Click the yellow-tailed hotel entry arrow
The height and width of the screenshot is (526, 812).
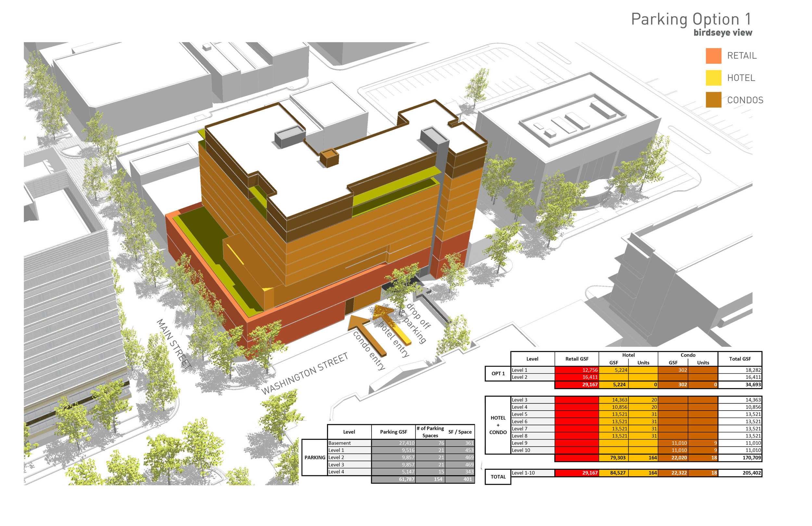coord(391,324)
